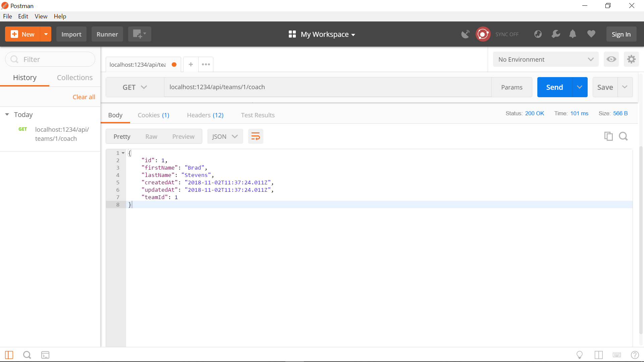Copy response body to clipboard icon
This screenshot has height=362, width=644.
[x=608, y=136]
